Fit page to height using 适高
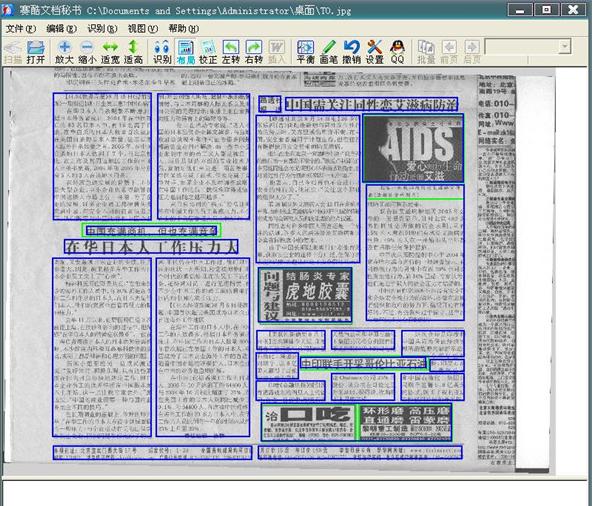 pos(133,52)
